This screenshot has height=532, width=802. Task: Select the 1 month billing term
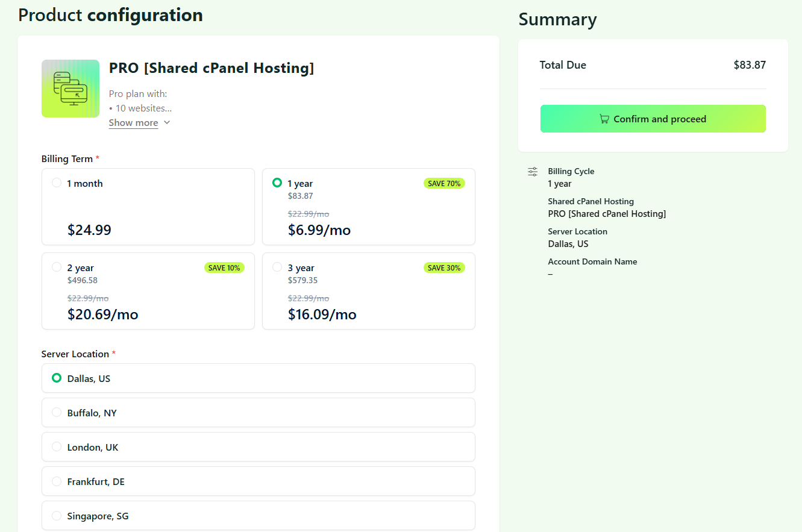click(148, 207)
